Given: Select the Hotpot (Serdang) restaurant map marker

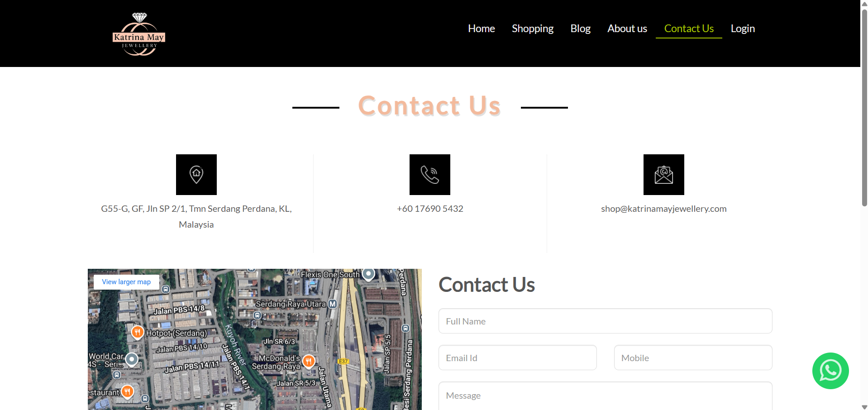Looking at the screenshot, I should tap(138, 332).
